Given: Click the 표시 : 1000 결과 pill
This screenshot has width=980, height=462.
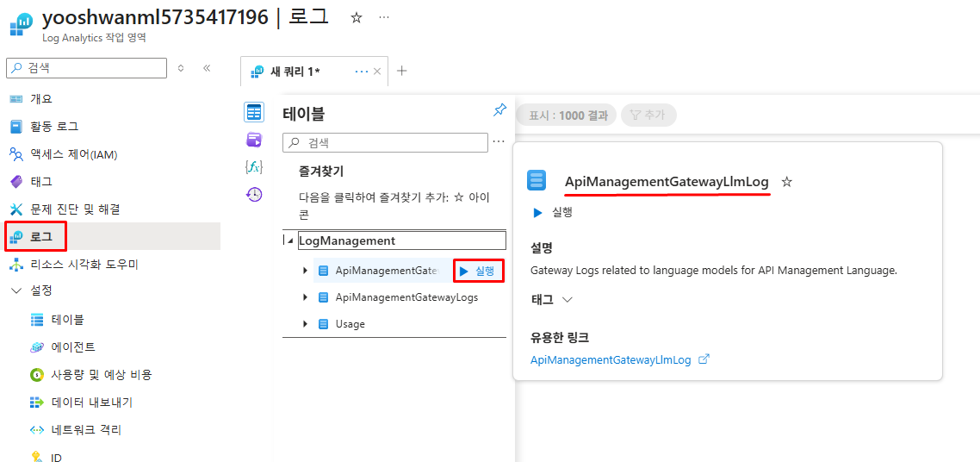Looking at the screenshot, I should (x=567, y=115).
